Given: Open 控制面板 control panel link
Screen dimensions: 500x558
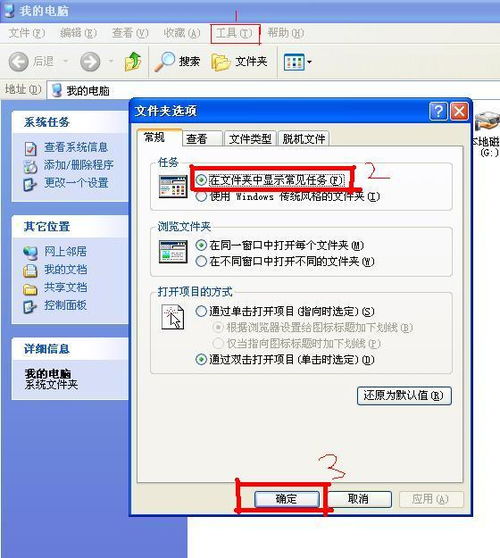Looking at the screenshot, I should pos(65,305).
